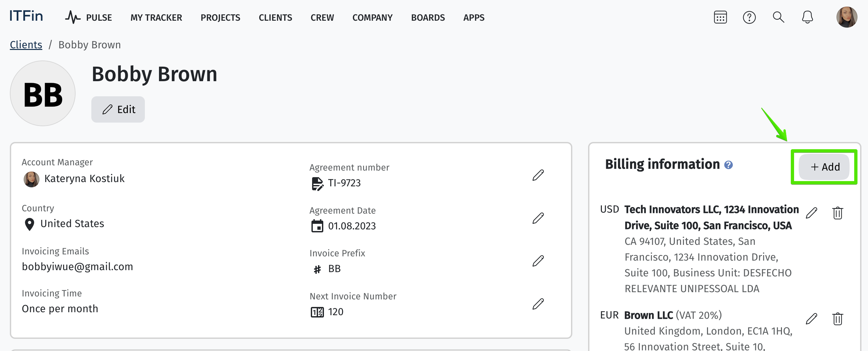Click the location pin beside United States

point(30,224)
